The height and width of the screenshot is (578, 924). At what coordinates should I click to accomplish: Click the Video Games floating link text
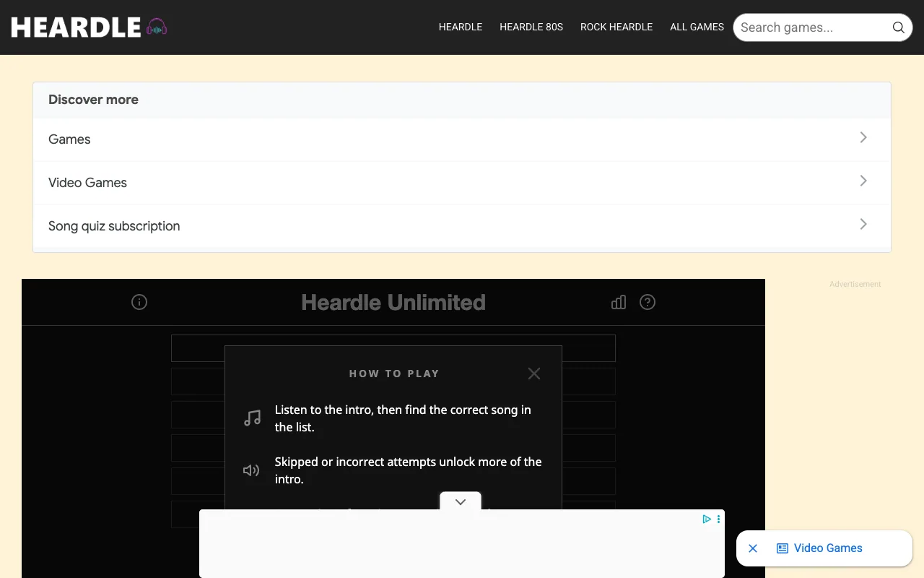828,548
